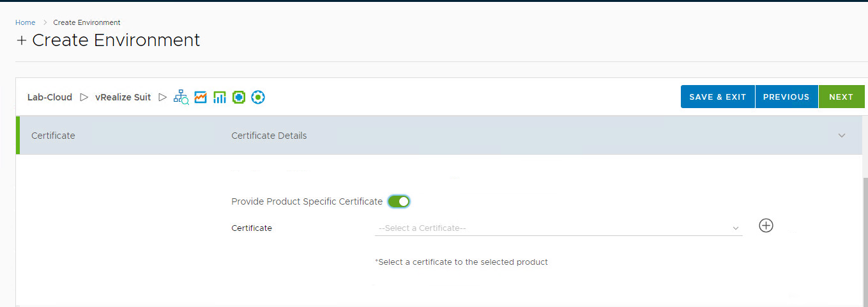This screenshot has width=868, height=307.
Task: Click the Save & Exit button
Action: pyautogui.click(x=717, y=97)
